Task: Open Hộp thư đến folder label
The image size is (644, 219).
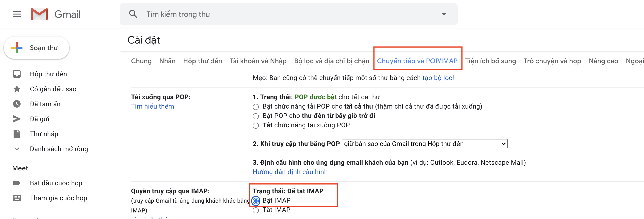Action: (48, 74)
